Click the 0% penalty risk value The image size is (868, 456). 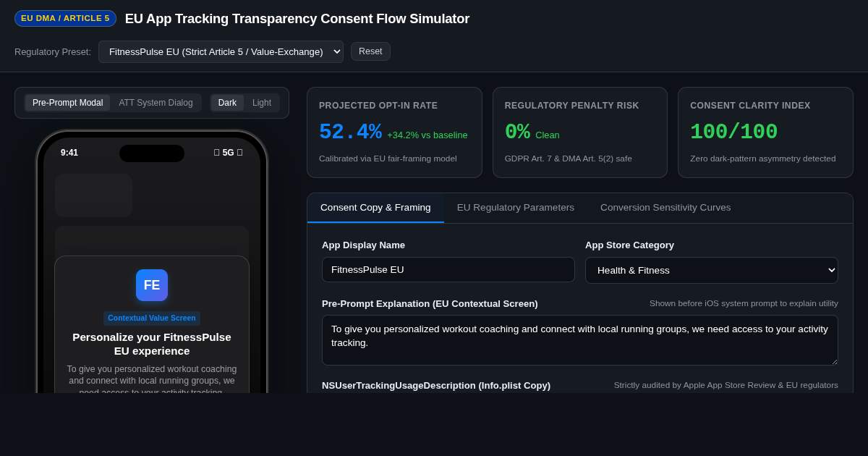[517, 132]
